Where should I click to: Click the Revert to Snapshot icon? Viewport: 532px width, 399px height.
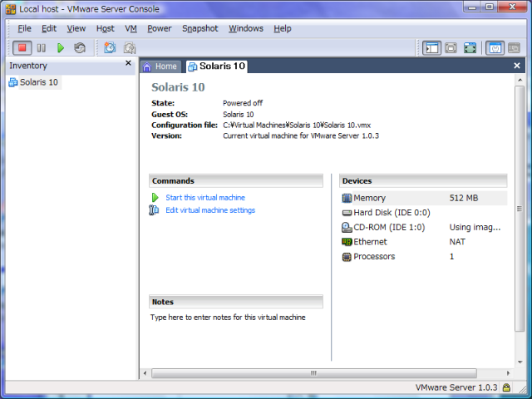point(130,48)
